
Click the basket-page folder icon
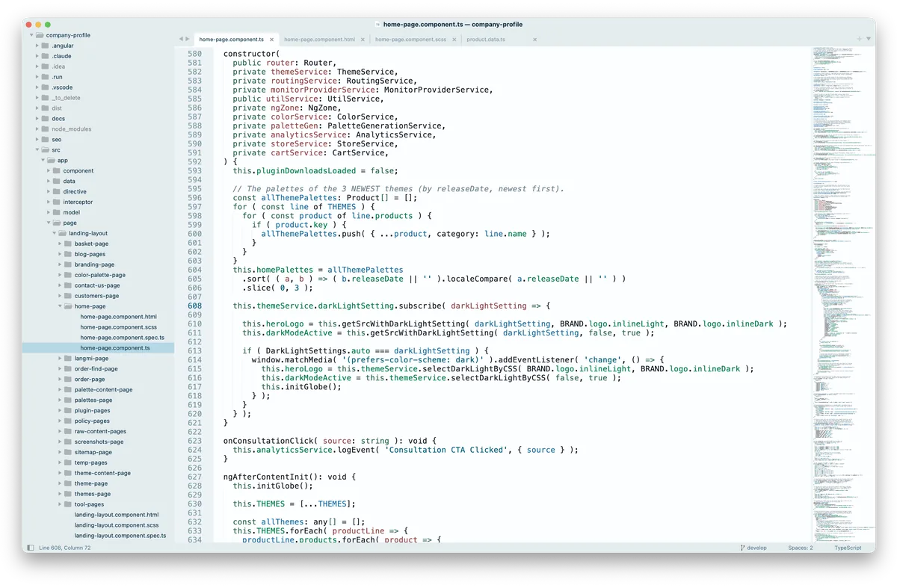pos(68,244)
